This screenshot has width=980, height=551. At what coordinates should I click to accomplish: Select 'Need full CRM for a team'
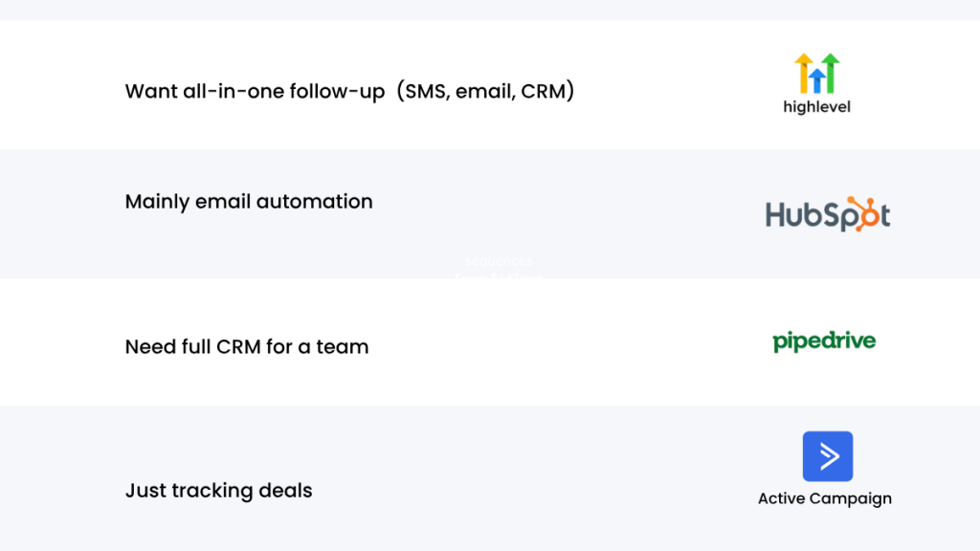(x=247, y=346)
